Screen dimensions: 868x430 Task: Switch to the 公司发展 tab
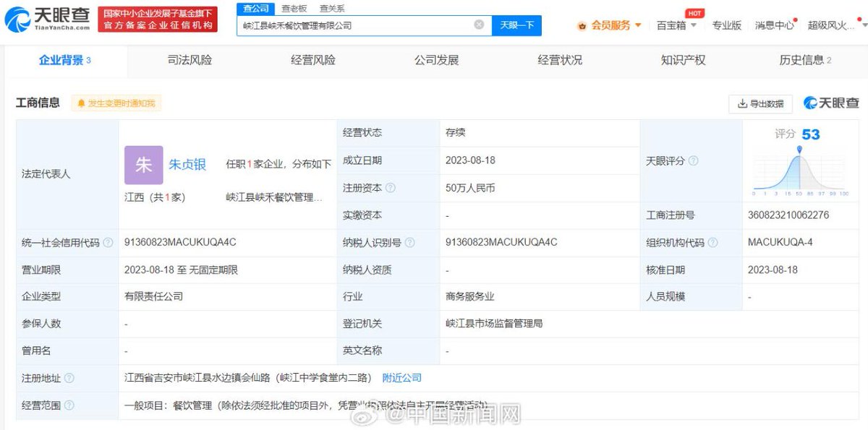click(x=436, y=61)
